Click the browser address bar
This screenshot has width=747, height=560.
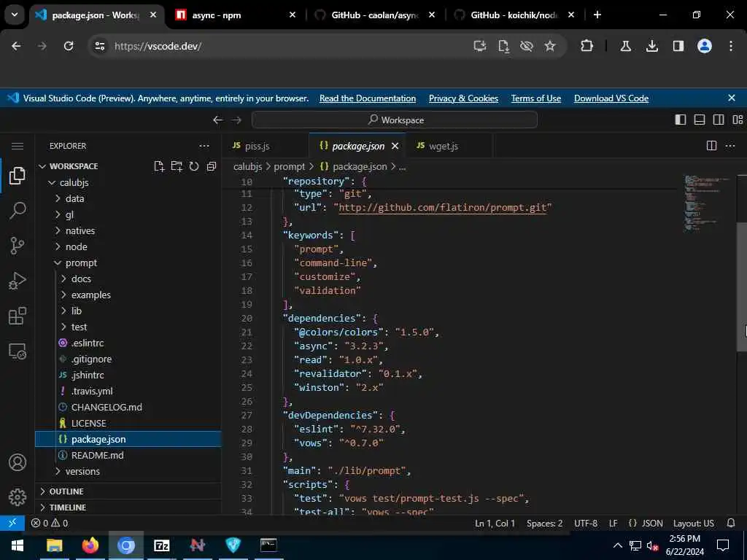tap(286, 46)
